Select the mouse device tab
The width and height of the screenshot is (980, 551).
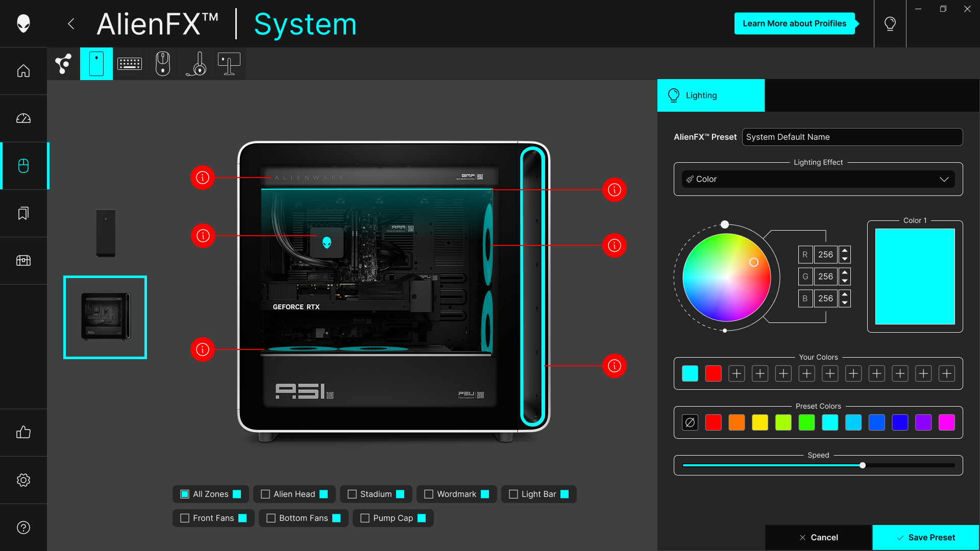(x=163, y=64)
